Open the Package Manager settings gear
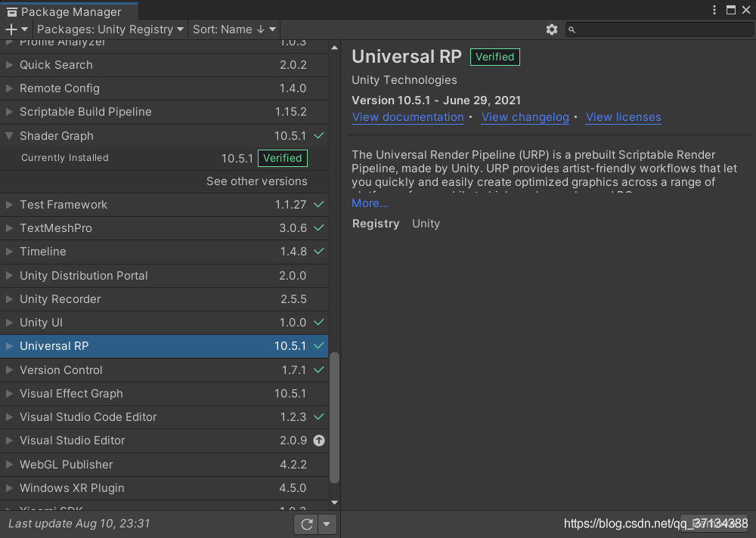 pos(552,29)
